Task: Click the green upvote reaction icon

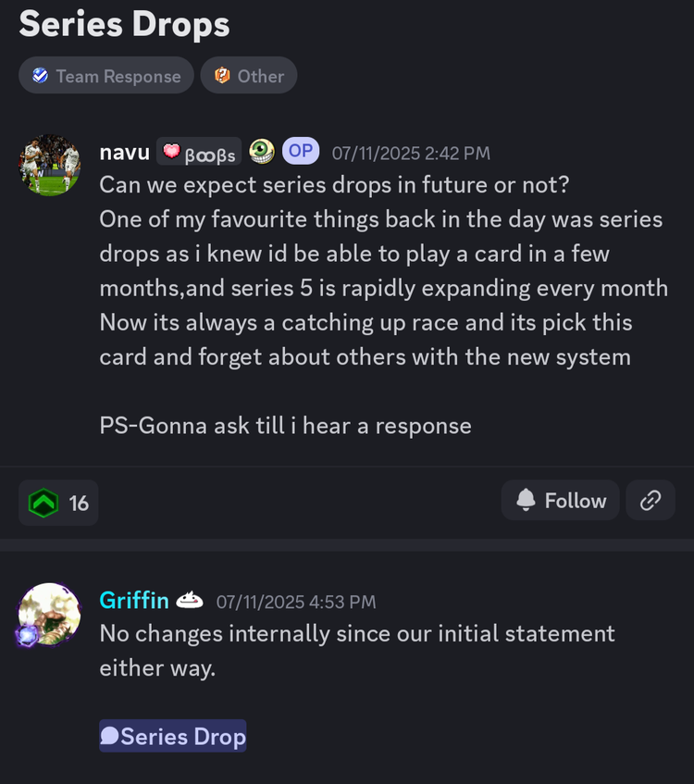Action: click(43, 503)
